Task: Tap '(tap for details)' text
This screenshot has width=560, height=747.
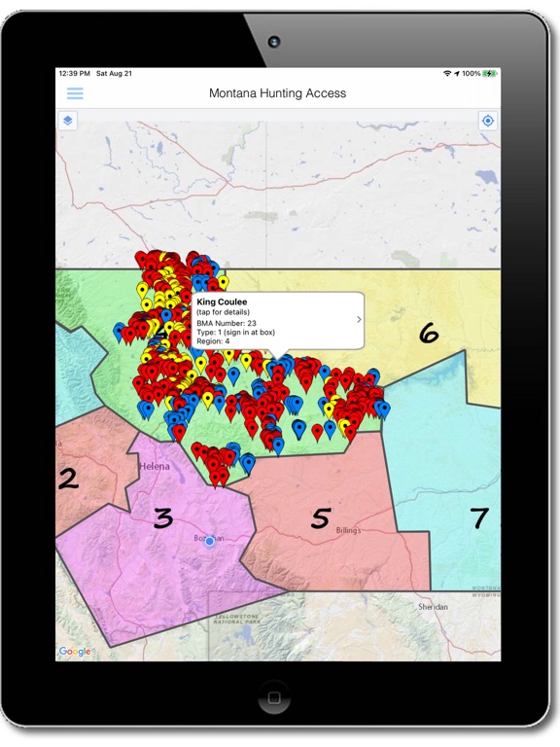Action: [223, 312]
